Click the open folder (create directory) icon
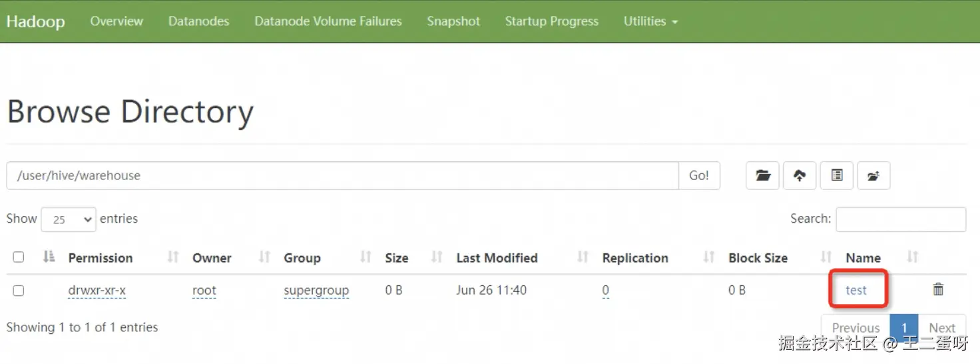This screenshot has height=364, width=980. [x=762, y=176]
